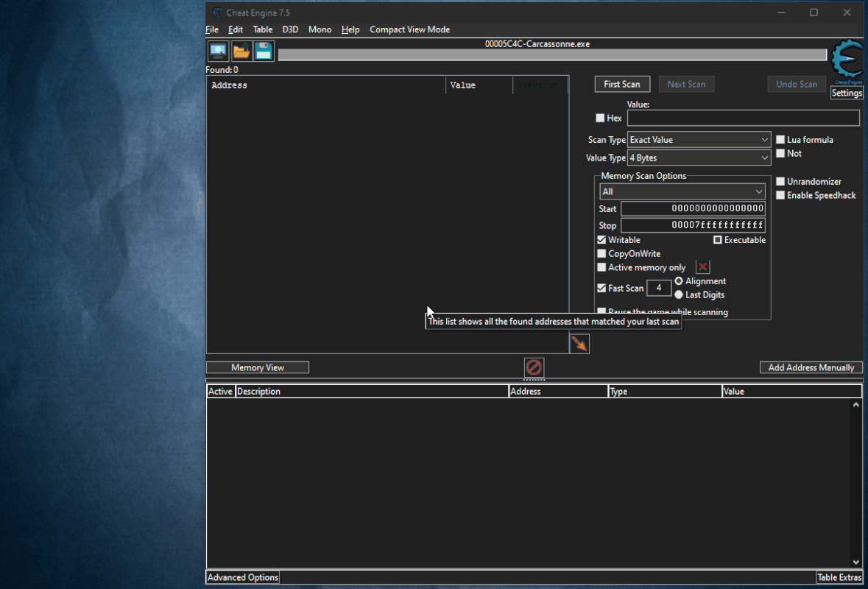Check Active memory only option
This screenshot has height=589, width=868.
coord(601,267)
